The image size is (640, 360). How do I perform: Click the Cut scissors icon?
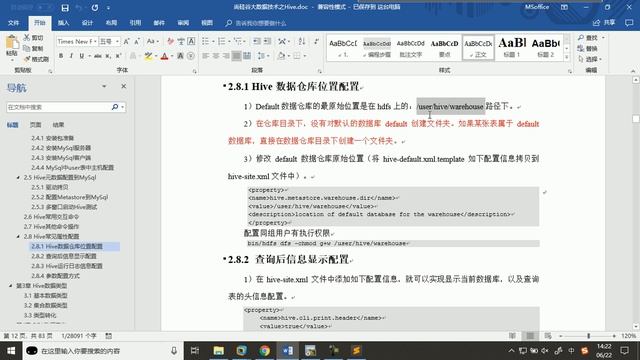click(x=27, y=38)
